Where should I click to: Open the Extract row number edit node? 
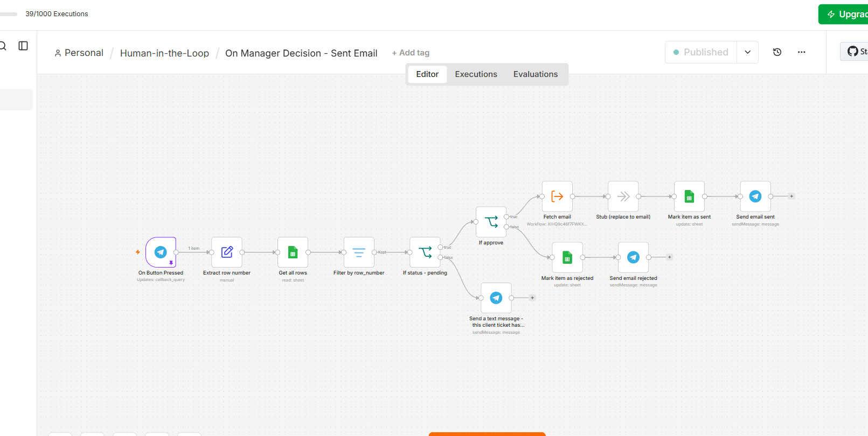click(x=227, y=252)
